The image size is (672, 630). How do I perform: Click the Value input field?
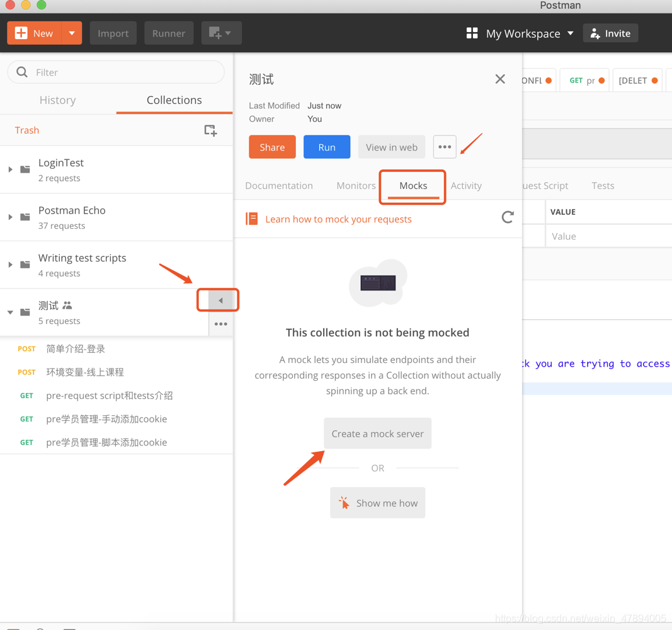[x=608, y=236]
